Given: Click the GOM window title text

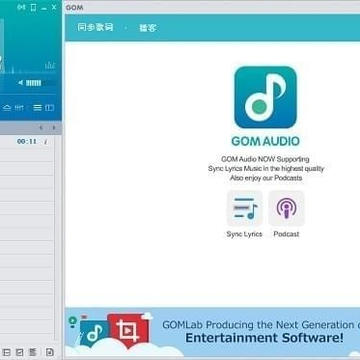Looking at the screenshot, I should coord(74,7).
